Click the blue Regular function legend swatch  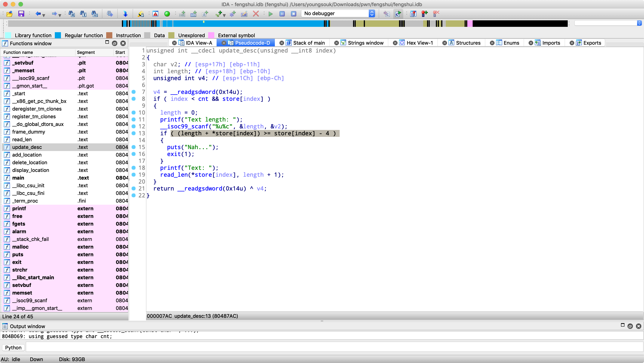[x=58, y=35]
